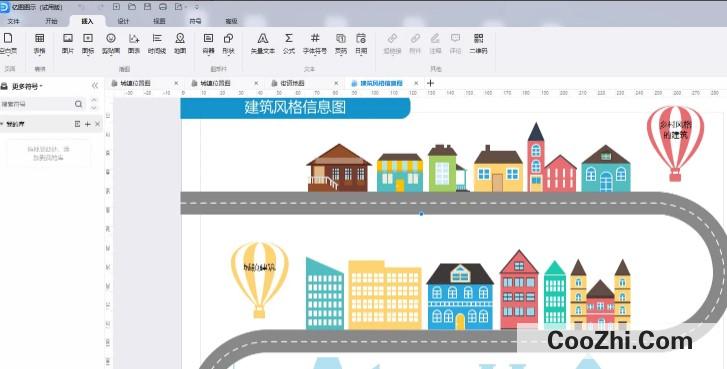Click the symbol panel down arrow

coord(94,108)
